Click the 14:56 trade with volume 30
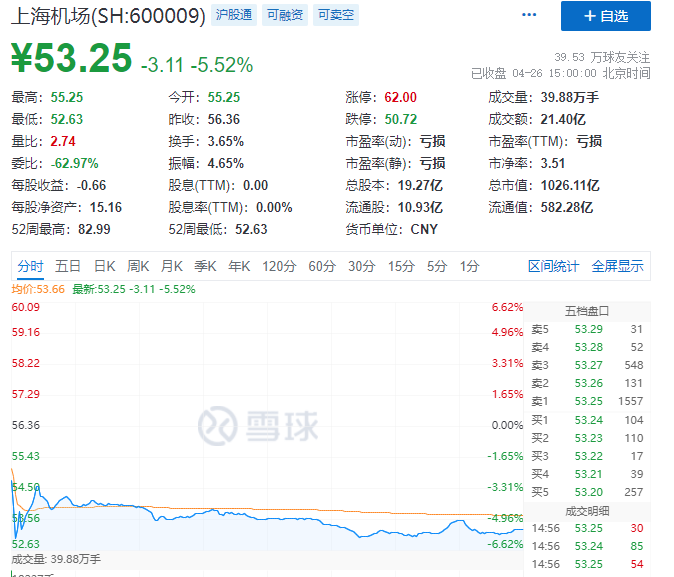 click(587, 528)
